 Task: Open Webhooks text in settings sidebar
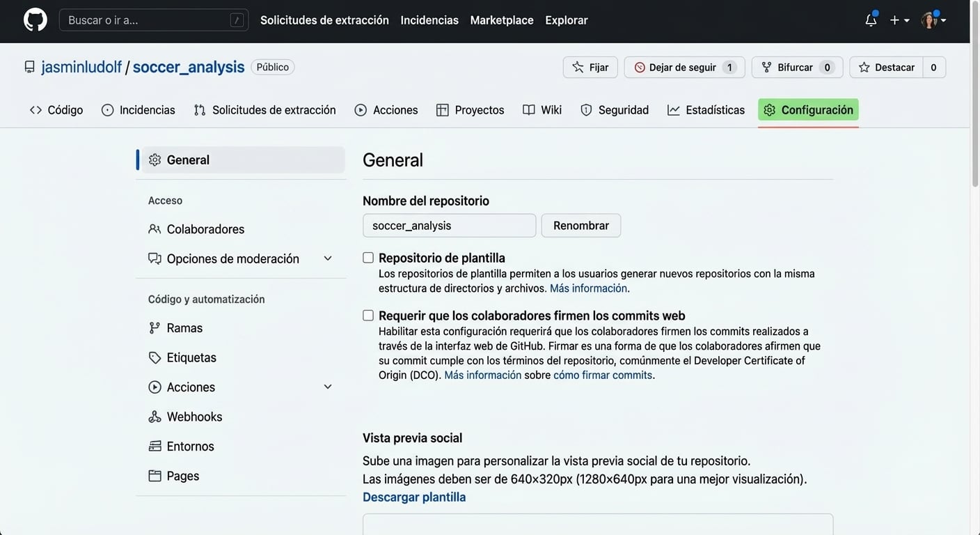coord(194,417)
